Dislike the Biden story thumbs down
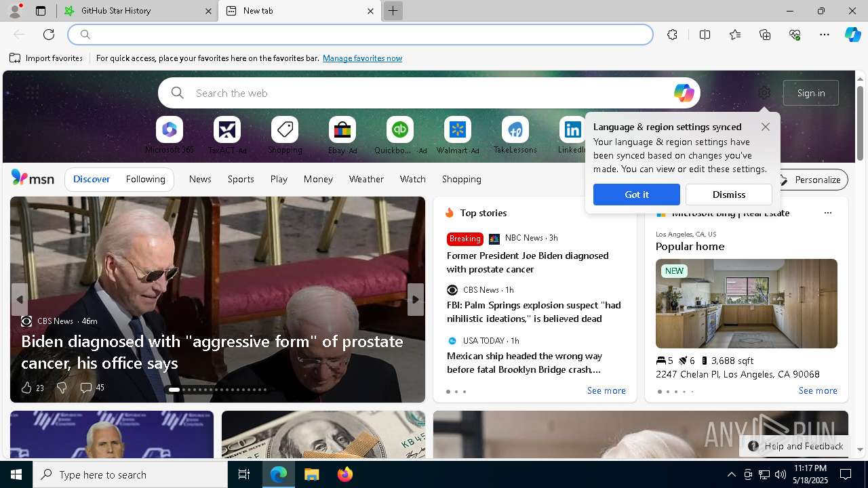The image size is (868, 488). [62, 388]
